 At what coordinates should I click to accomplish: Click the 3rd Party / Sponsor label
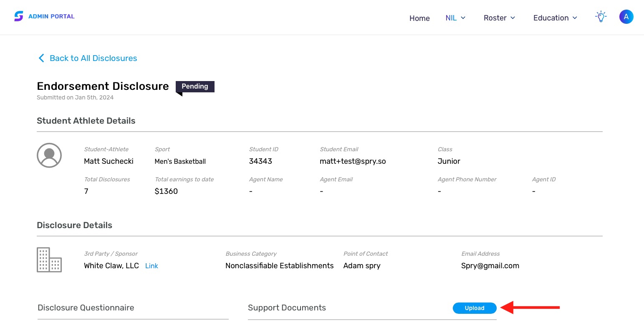tap(111, 254)
